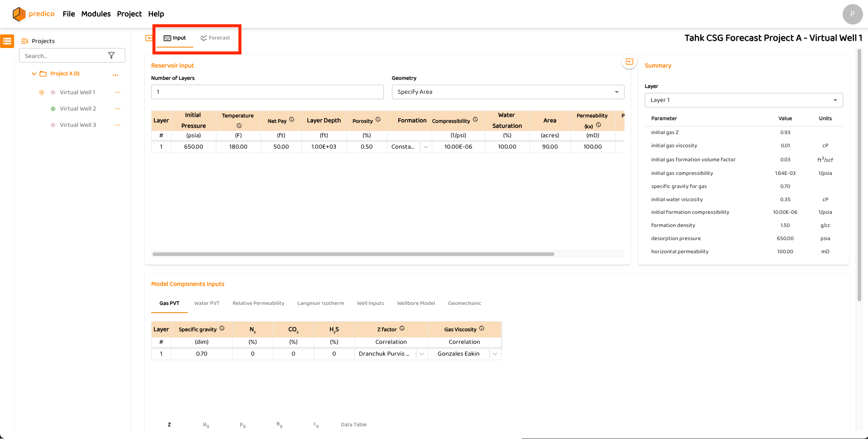Screen dimensions: 868x439
Task: Click the Z factor info icon
Action: [402, 329]
